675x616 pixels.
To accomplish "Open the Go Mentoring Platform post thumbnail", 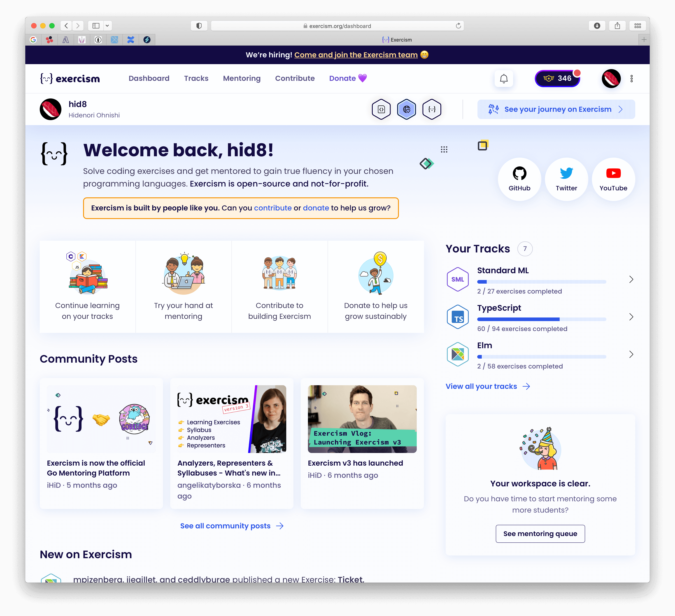I will 101,419.
